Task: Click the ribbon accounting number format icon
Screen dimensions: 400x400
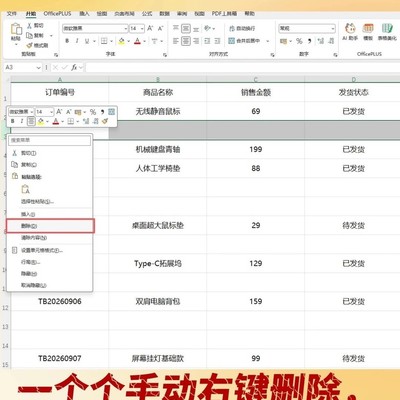Action: point(283,41)
